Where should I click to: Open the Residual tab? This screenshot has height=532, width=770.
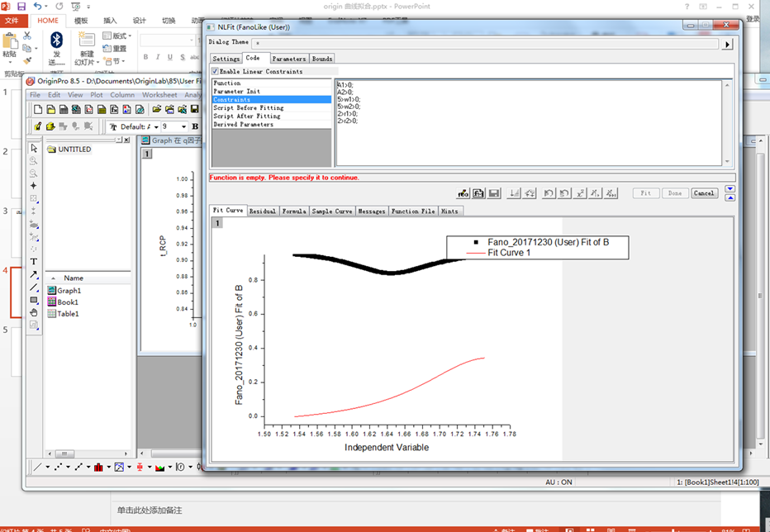pos(262,211)
